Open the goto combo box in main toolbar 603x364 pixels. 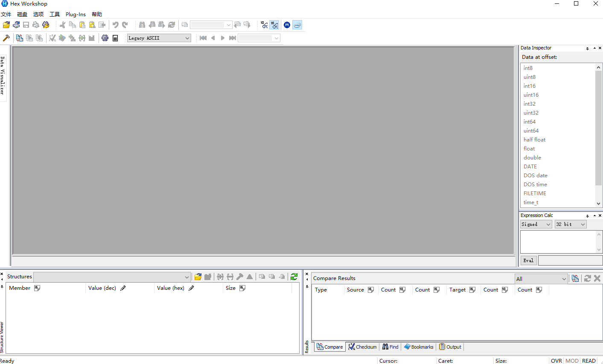[211, 25]
